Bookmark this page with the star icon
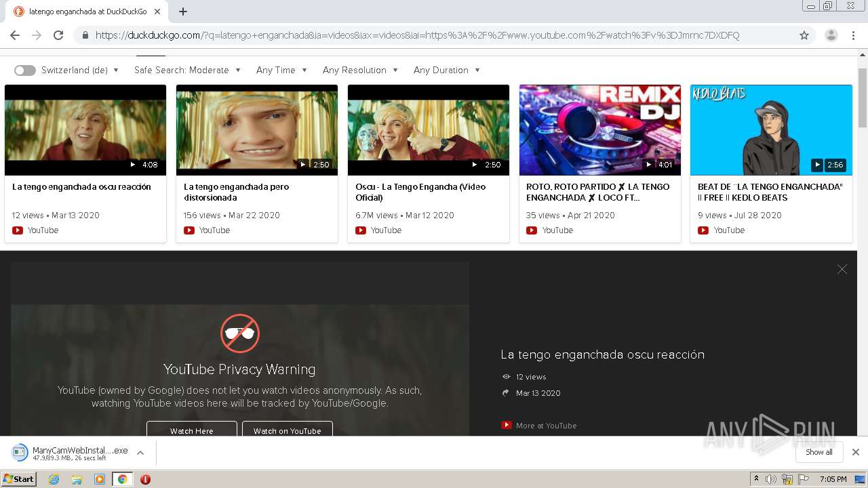 pos(804,35)
